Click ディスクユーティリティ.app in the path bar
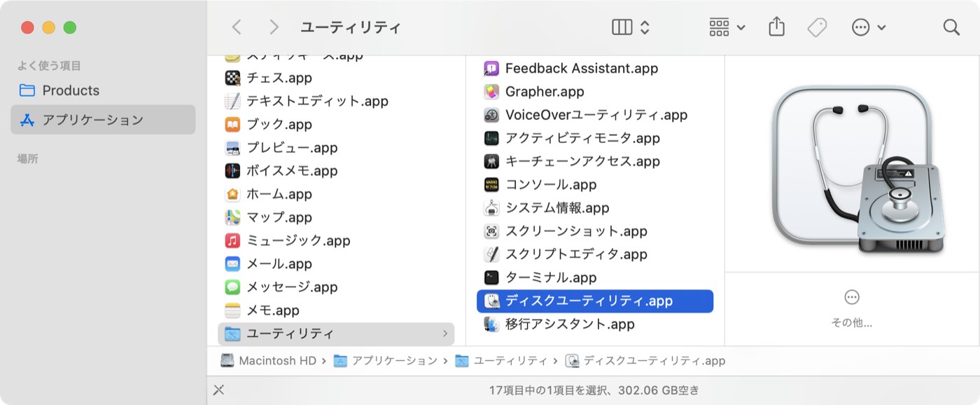The height and width of the screenshot is (405, 980). point(645,361)
